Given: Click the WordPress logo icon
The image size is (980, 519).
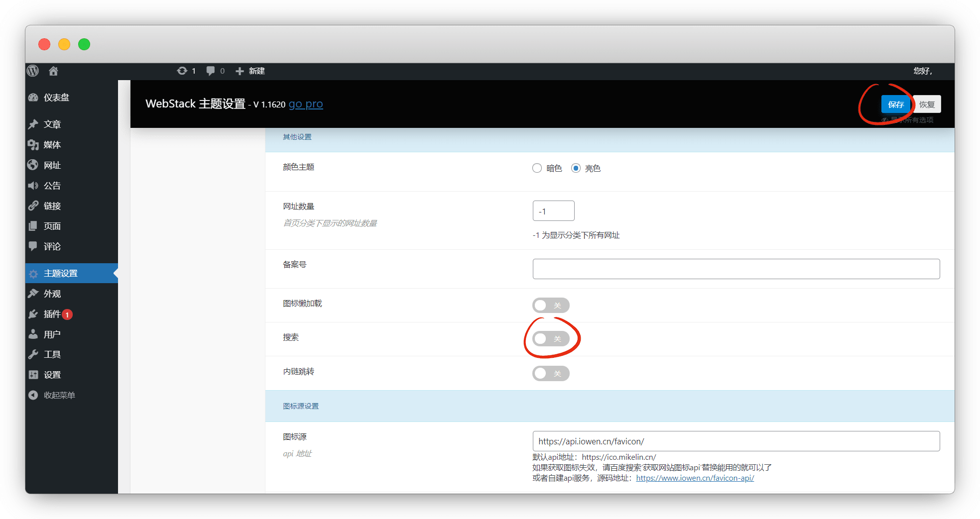Looking at the screenshot, I should [x=33, y=71].
